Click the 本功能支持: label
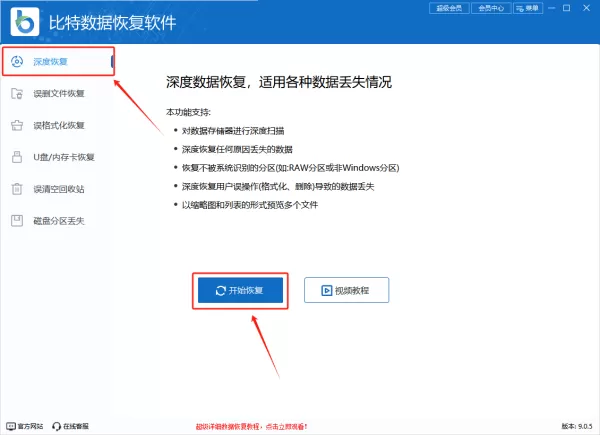The height and width of the screenshot is (435, 600). [188, 112]
